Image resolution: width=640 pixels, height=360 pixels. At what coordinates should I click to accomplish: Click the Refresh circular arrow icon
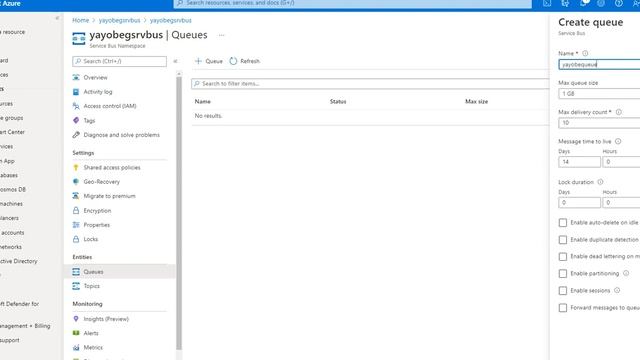pos(233,61)
